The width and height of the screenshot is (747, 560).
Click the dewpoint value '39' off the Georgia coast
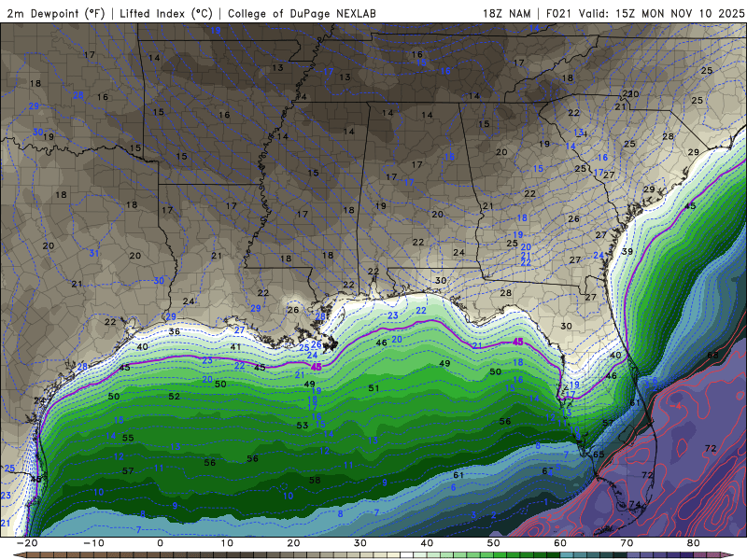coord(627,251)
